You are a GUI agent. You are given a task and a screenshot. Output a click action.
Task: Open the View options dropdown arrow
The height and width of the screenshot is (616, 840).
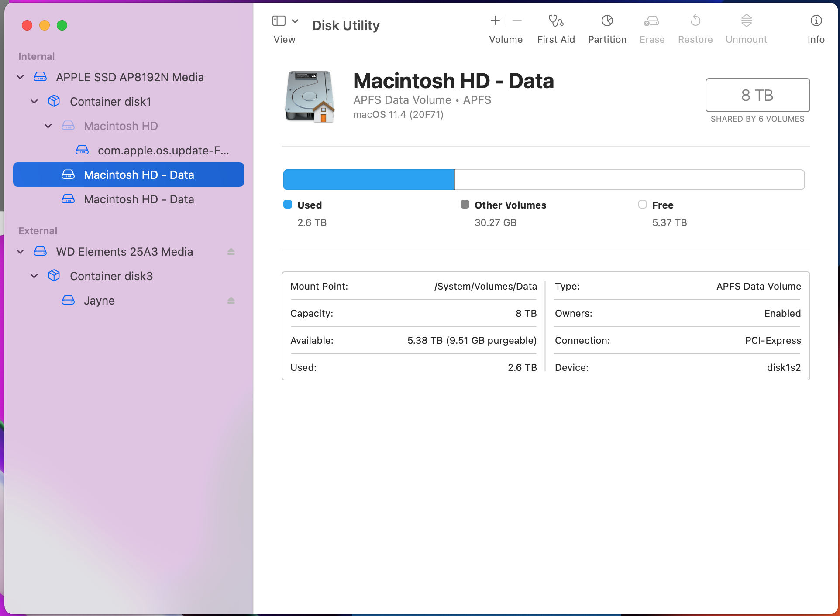295,21
